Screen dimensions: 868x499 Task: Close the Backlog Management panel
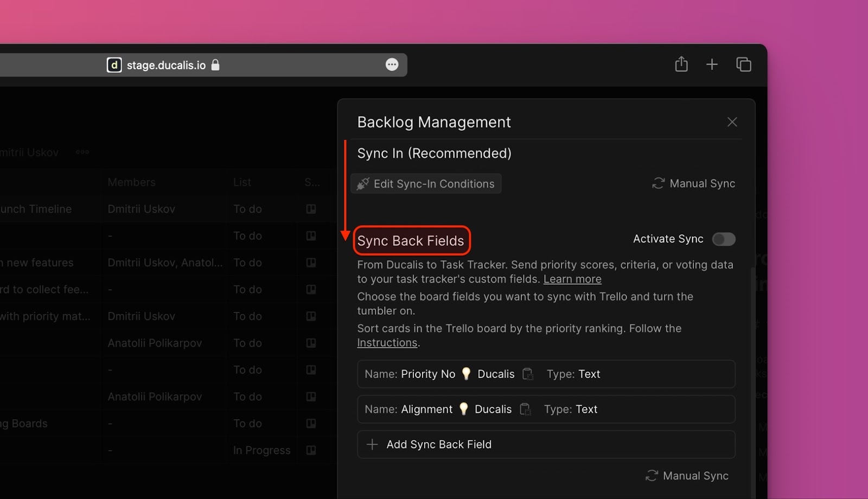click(x=732, y=122)
